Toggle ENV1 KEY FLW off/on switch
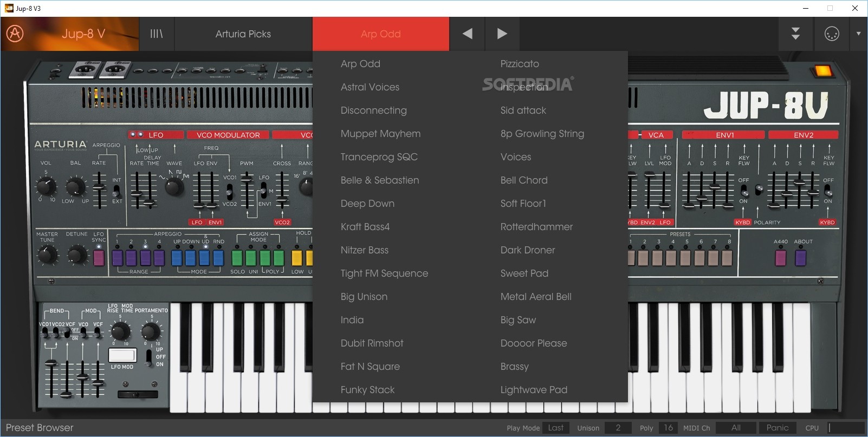 coord(744,191)
